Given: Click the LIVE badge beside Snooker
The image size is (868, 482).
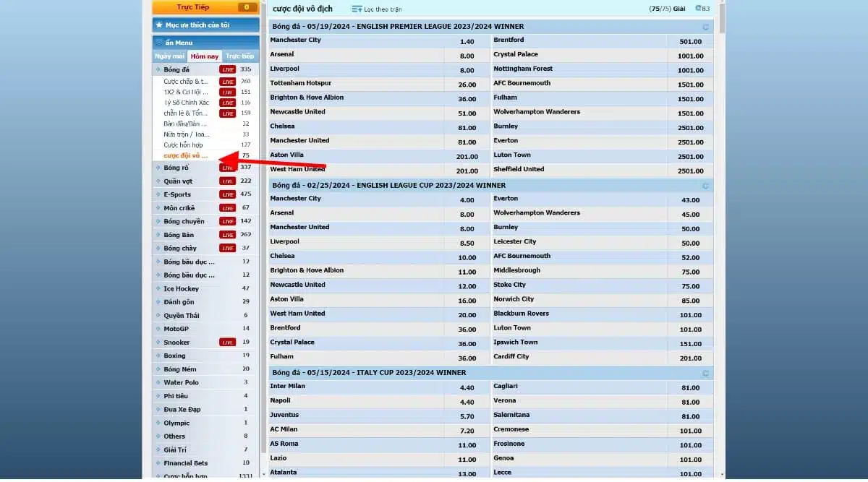Looking at the screenshot, I should [x=227, y=343].
